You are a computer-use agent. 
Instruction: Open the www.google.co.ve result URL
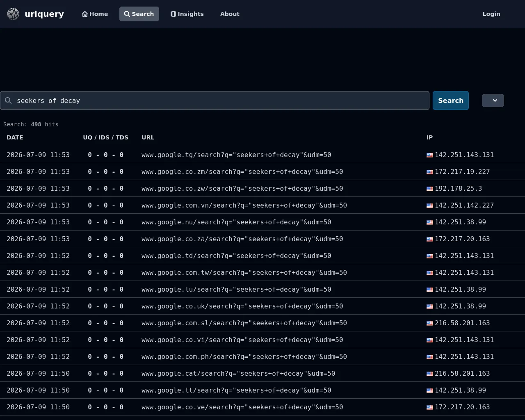pos(242,407)
